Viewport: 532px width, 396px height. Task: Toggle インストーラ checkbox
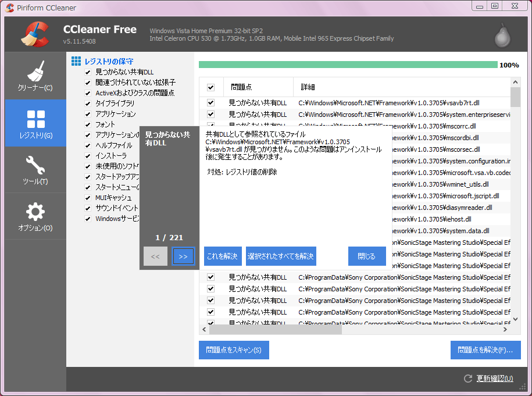[88, 156]
